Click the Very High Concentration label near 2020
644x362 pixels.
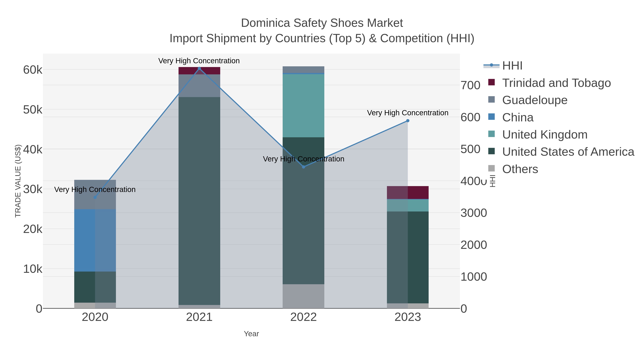[95, 189]
